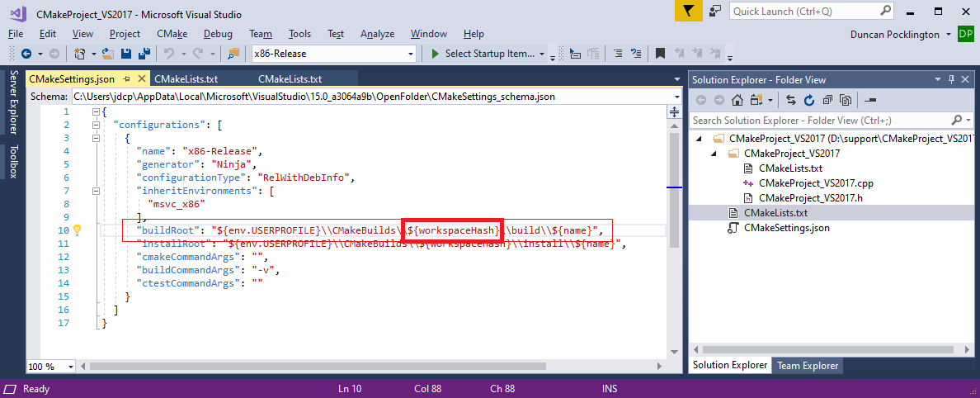
Task: Switch to the Team Explorer tab
Action: click(x=808, y=365)
